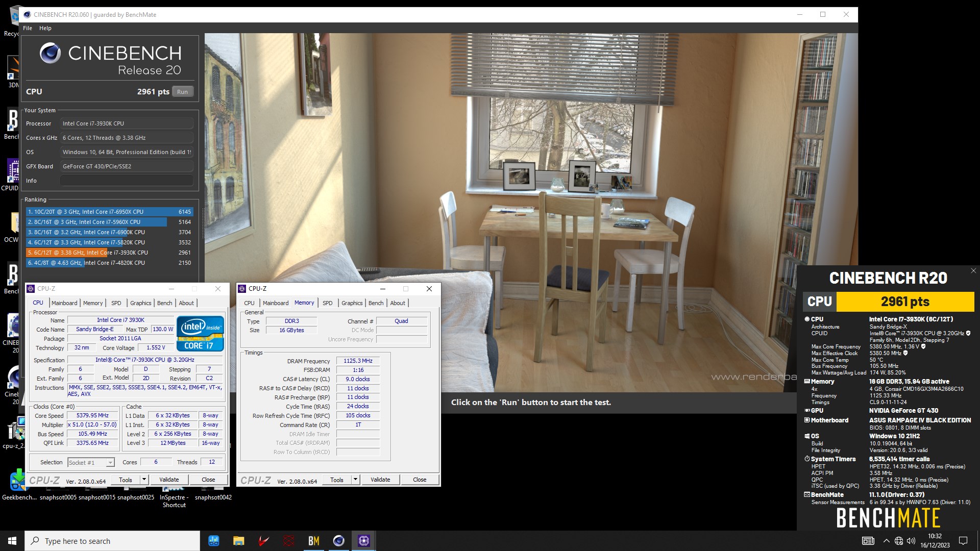
Task: Click Tools button in right CPU-Z window
Action: pos(337,480)
